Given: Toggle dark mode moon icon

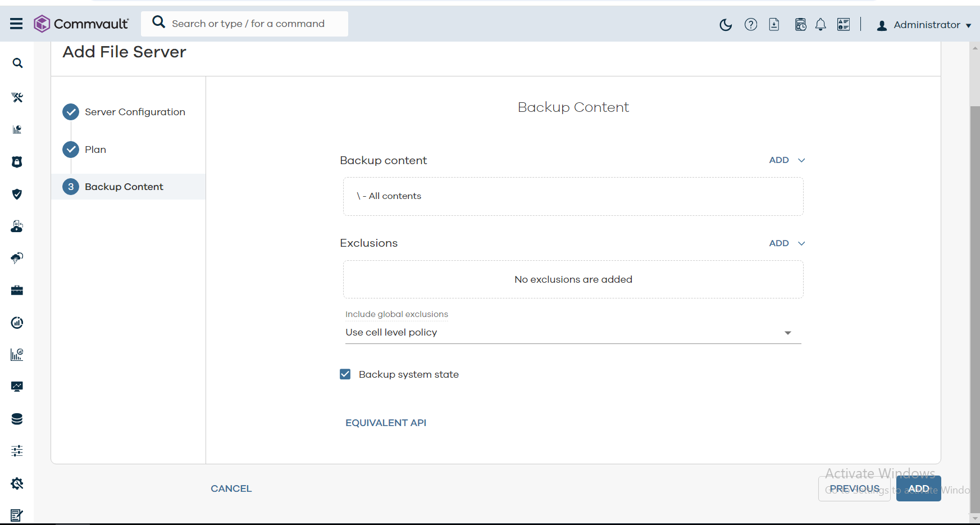Looking at the screenshot, I should pyautogui.click(x=726, y=25).
